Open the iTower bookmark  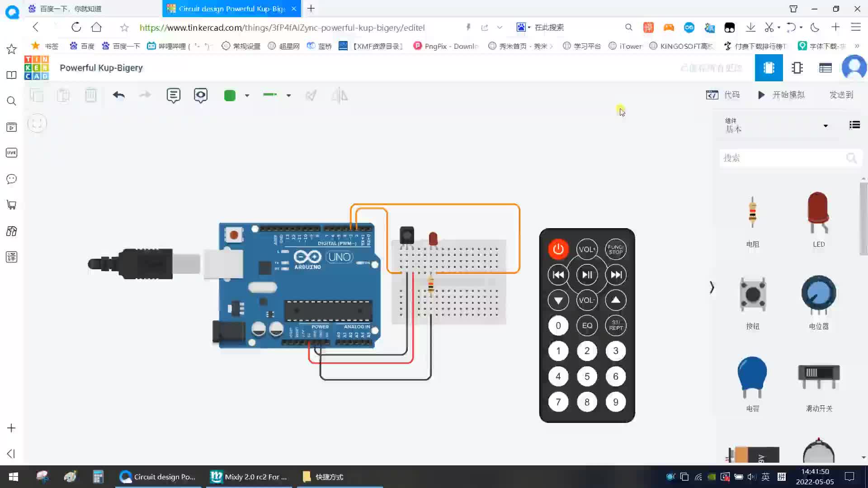click(625, 46)
